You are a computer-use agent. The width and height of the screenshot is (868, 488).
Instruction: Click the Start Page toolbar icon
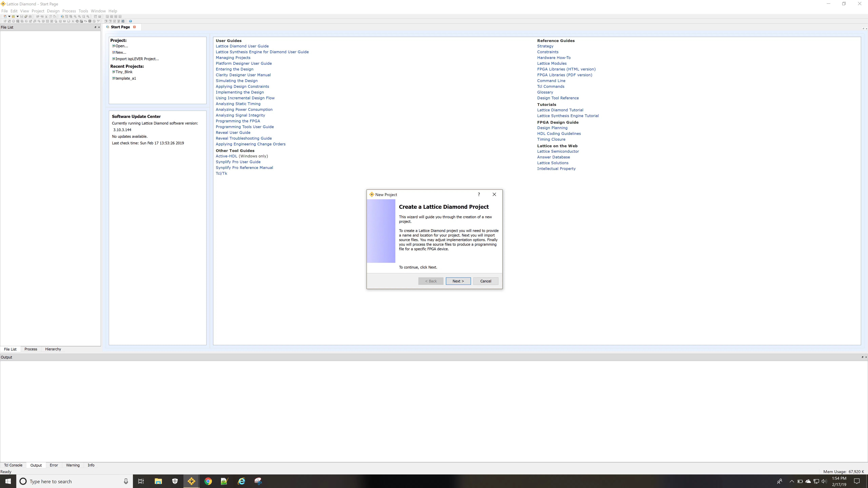(x=62, y=16)
